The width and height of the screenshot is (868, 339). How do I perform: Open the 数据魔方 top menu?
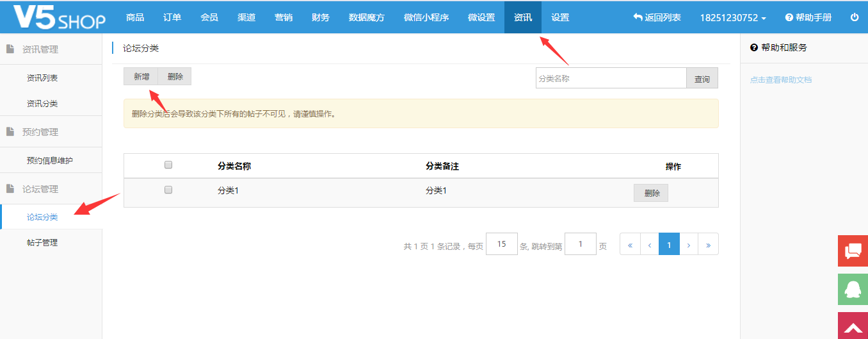367,18
